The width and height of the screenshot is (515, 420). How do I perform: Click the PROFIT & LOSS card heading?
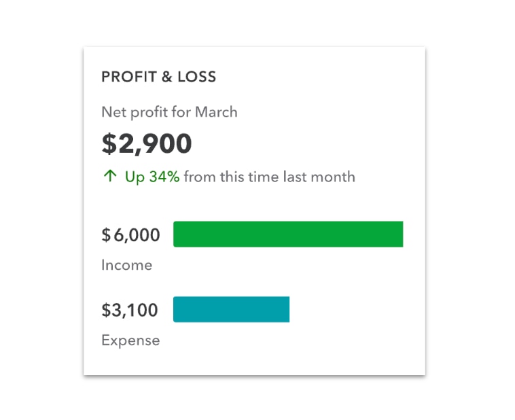click(158, 77)
